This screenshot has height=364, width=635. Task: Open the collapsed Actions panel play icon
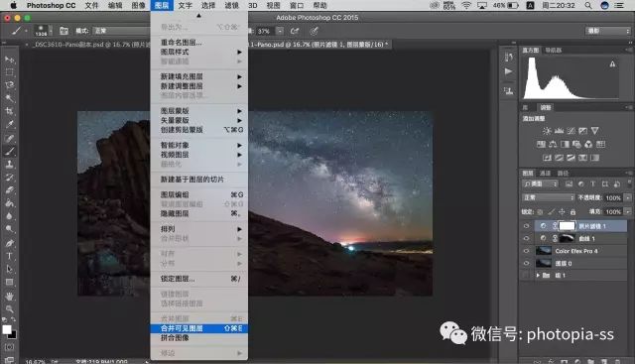pyautogui.click(x=508, y=71)
